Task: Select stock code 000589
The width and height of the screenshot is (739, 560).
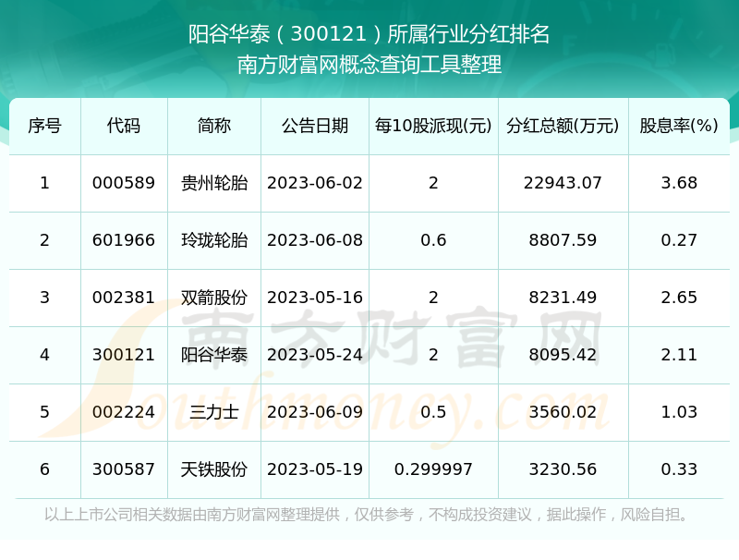Action: 124,183
